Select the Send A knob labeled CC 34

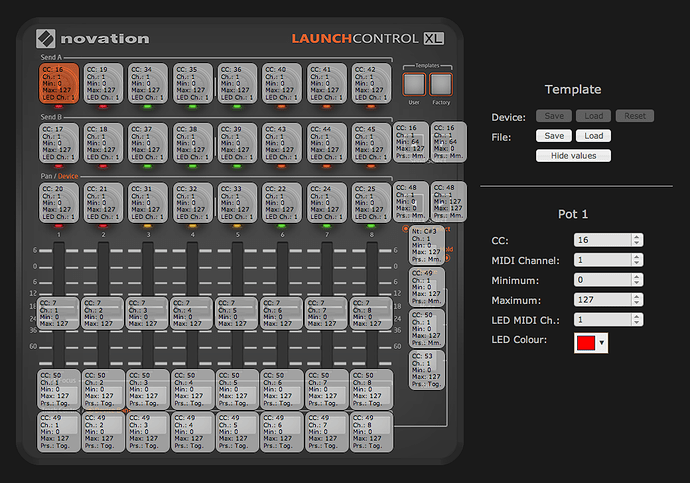(148, 83)
